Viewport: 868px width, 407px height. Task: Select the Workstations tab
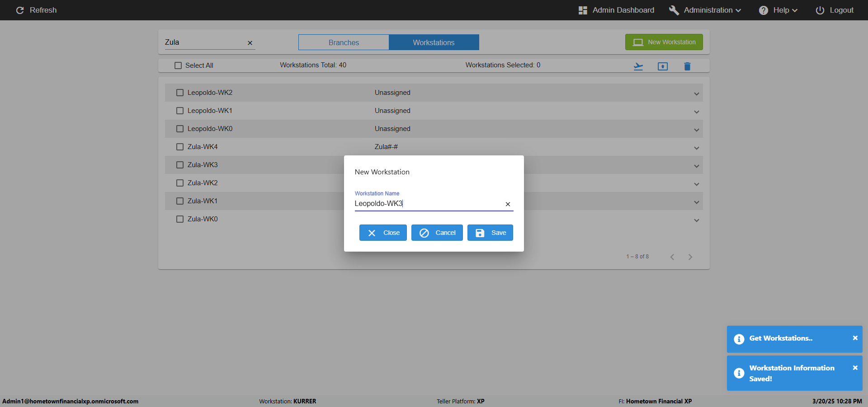click(434, 42)
